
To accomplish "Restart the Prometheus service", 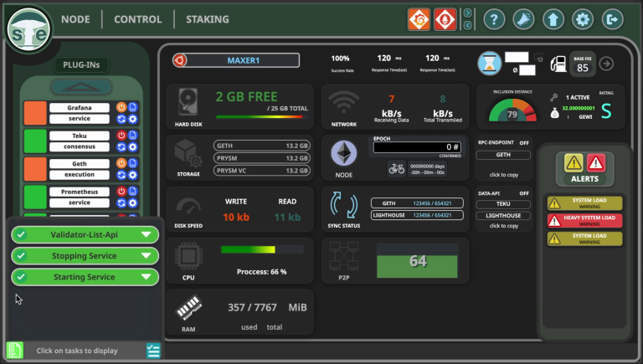I will pyautogui.click(x=121, y=203).
